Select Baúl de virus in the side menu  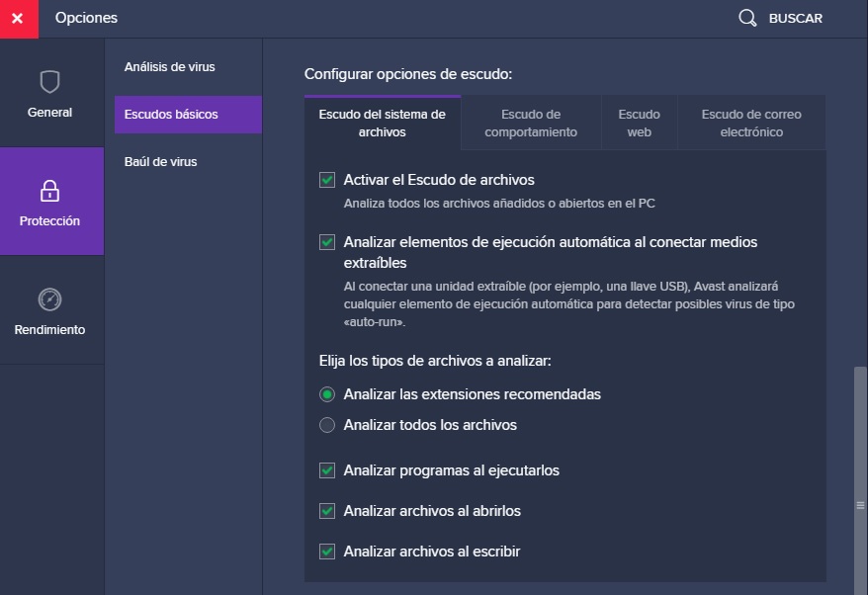coord(161,161)
